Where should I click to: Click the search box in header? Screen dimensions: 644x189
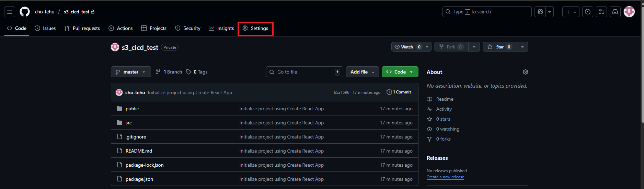[x=487, y=12]
